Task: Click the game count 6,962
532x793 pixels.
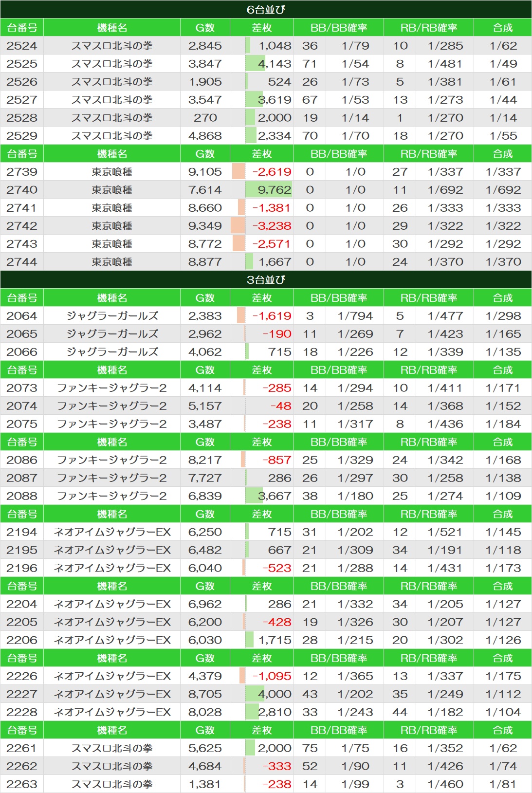Action: (205, 604)
